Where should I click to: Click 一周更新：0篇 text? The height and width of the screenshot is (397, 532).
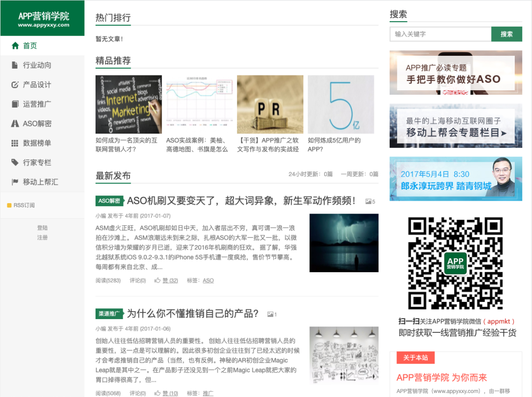(x=360, y=174)
